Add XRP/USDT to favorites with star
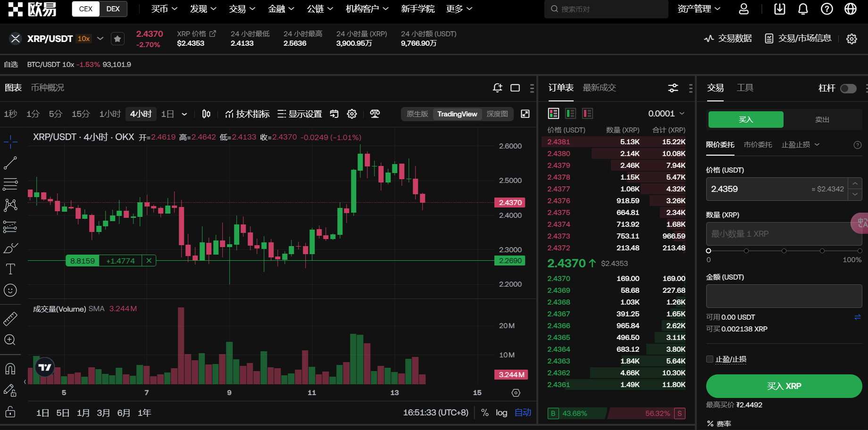Viewport: 868px width, 430px height. pos(117,39)
